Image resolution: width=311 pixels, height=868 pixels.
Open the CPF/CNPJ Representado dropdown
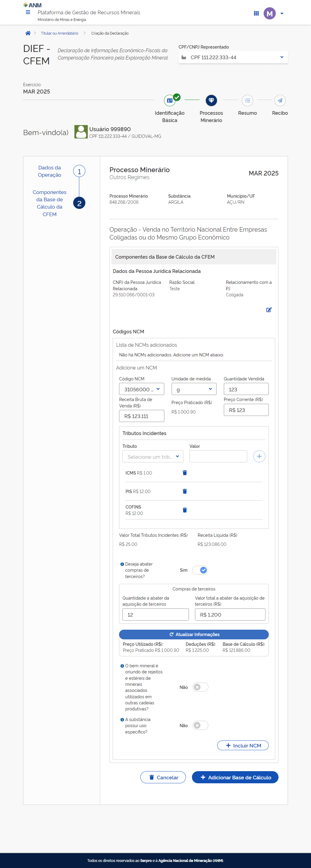tap(233, 57)
